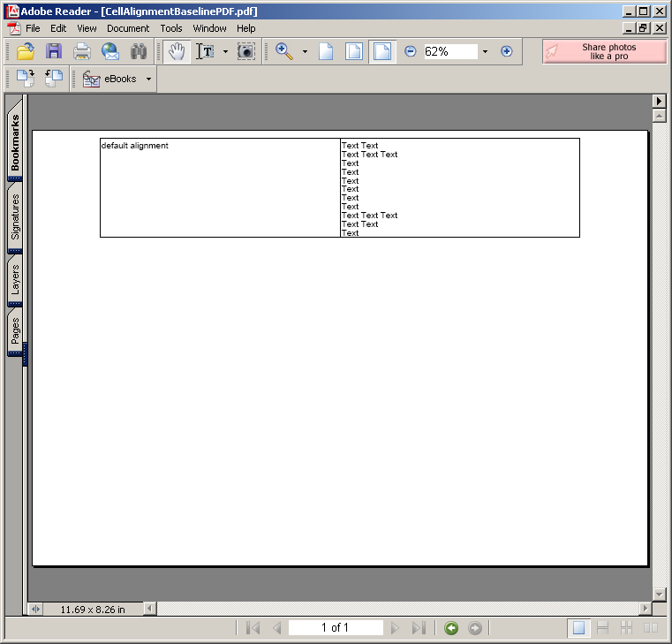Activate the Hand tool
This screenshot has height=644, width=672.
click(x=177, y=51)
